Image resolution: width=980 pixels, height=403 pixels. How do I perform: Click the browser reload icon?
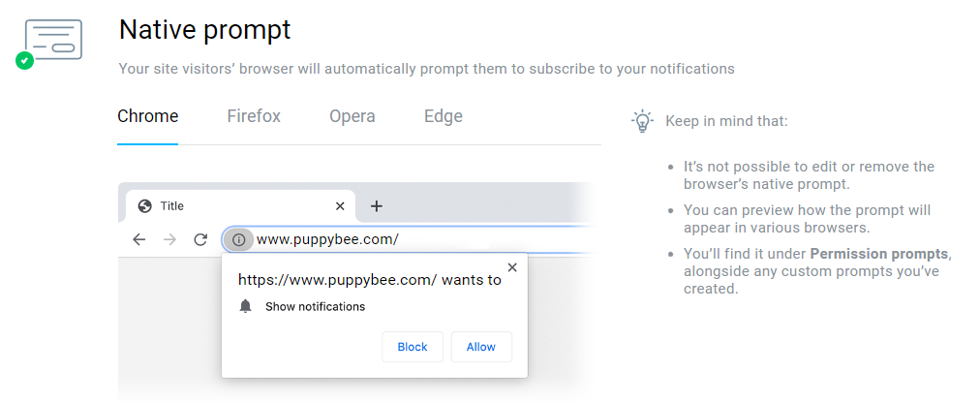[200, 239]
